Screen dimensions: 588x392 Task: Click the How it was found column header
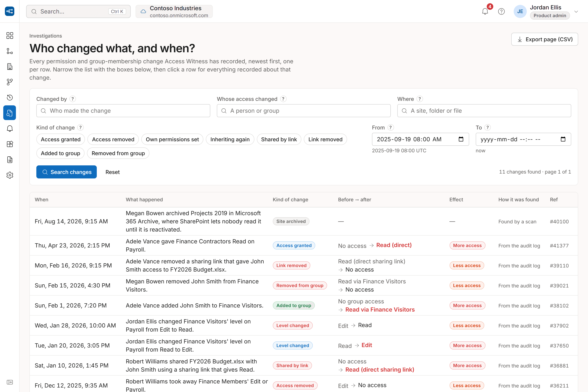(519, 199)
